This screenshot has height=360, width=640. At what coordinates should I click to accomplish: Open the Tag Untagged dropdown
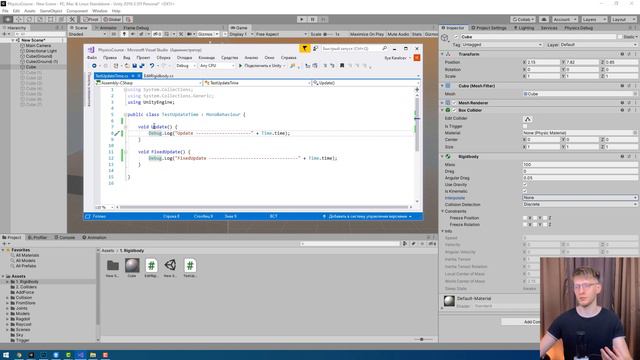click(x=502, y=44)
